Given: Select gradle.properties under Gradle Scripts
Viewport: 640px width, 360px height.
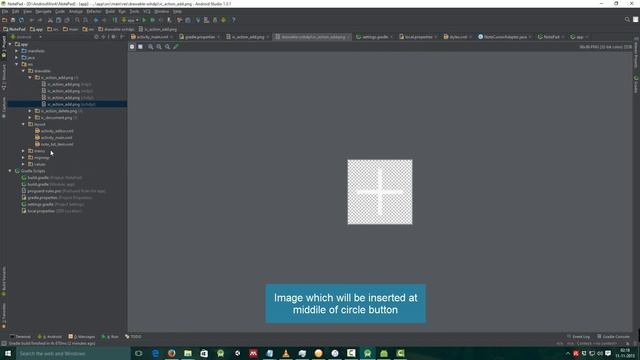Looking at the screenshot, I should (57, 198).
